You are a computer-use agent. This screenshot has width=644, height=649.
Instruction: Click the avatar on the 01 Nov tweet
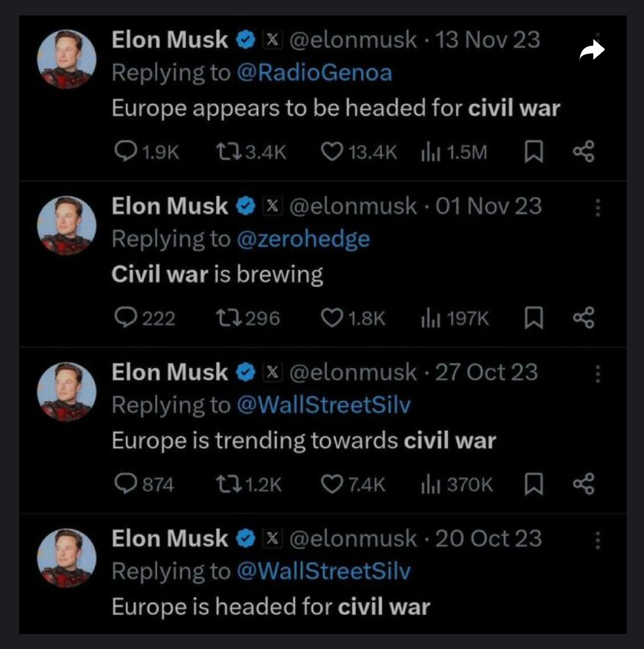(x=67, y=225)
